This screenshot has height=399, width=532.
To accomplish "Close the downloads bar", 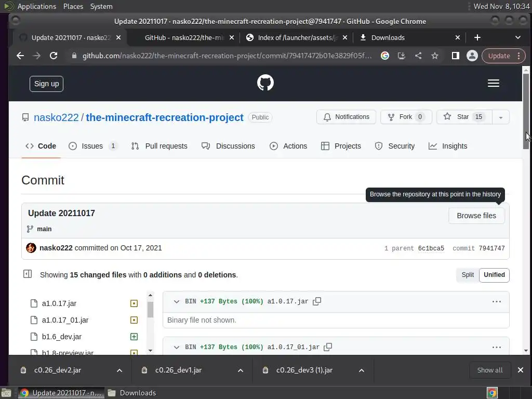I will click(x=521, y=370).
